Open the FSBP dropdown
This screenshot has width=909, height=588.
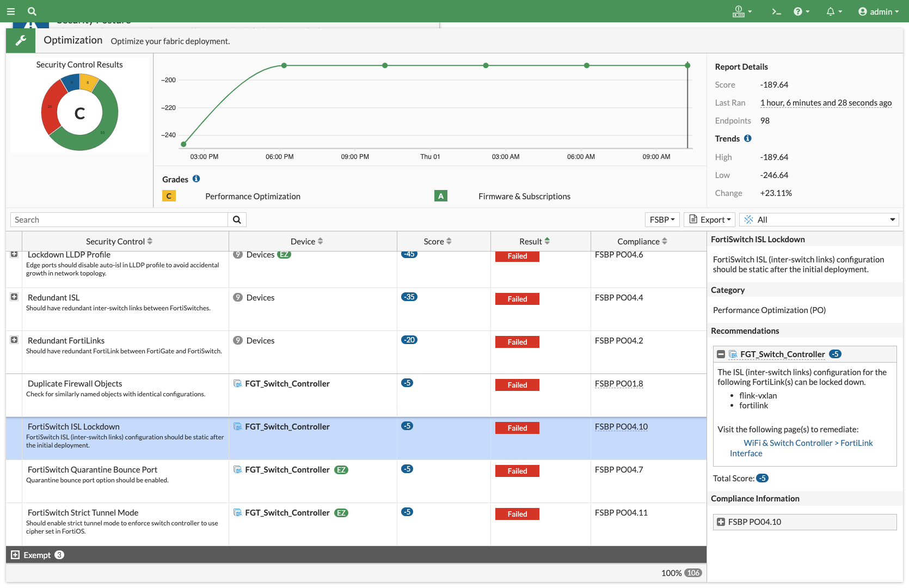tap(662, 219)
